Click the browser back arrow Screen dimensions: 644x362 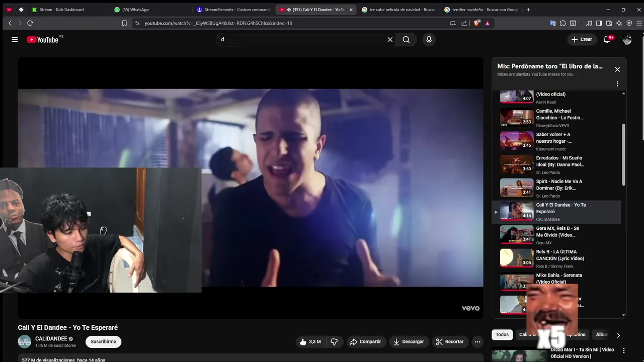point(10,23)
